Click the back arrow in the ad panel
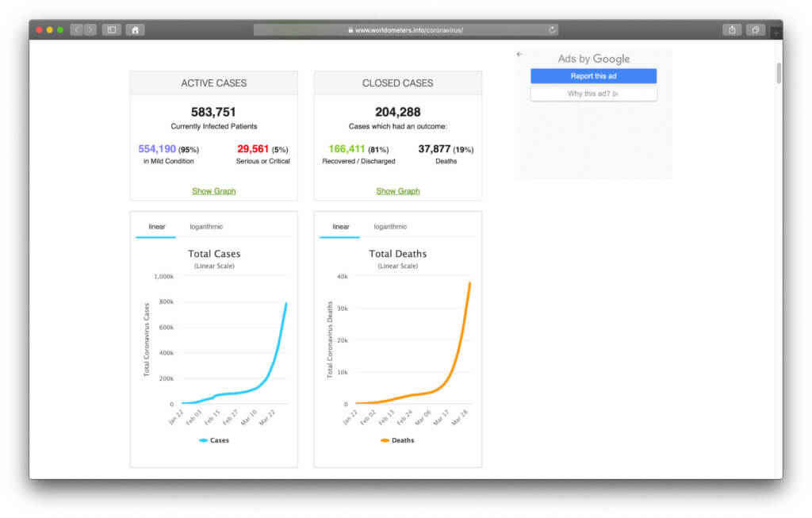Viewport: 812px width, 518px height. 519,55
